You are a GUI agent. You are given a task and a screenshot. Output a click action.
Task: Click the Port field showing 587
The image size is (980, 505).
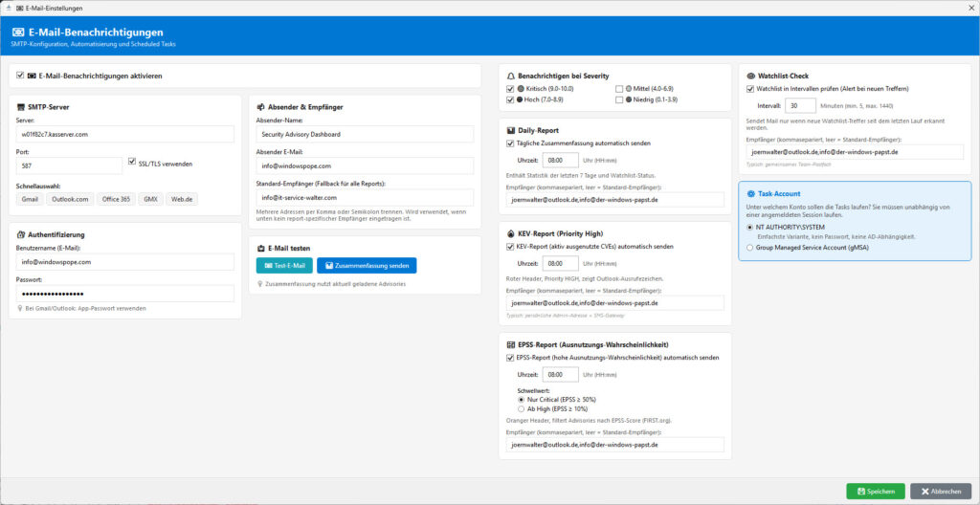(69, 165)
